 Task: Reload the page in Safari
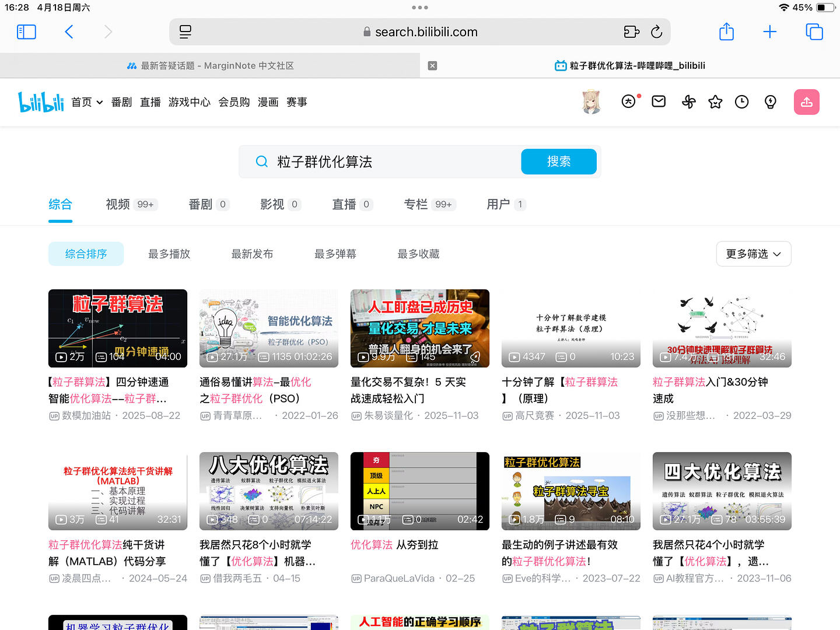(x=656, y=32)
